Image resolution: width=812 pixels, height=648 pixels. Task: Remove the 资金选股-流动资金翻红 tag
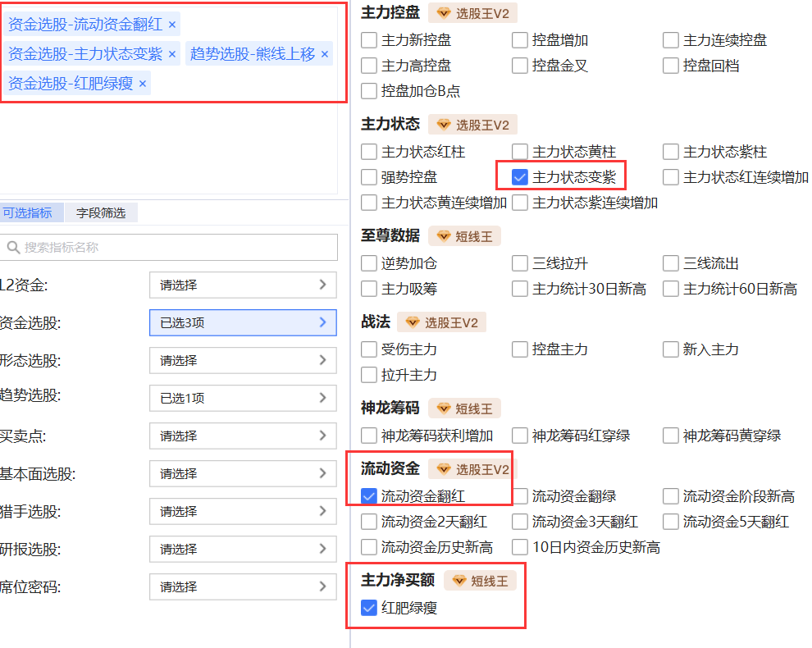171,25
